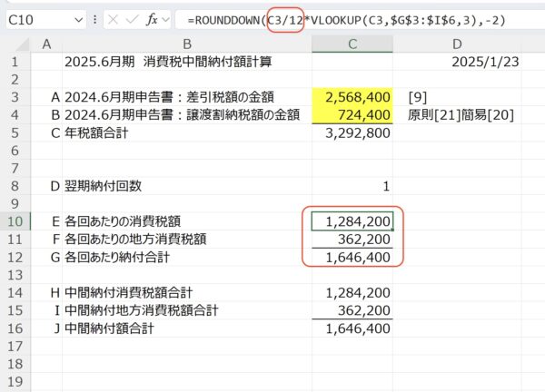The width and height of the screenshot is (545, 392).
Task: Click note cell [9]
Action: click(x=418, y=98)
